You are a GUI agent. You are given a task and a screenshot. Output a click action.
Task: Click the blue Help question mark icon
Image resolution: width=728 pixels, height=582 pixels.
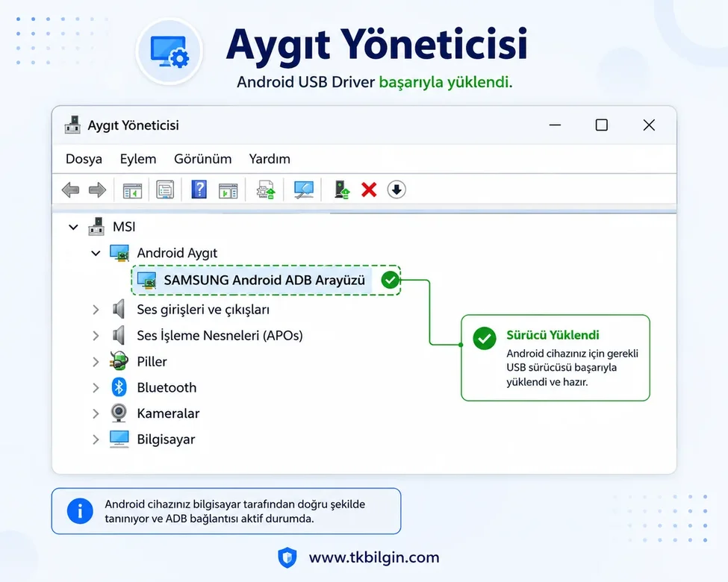click(x=199, y=190)
